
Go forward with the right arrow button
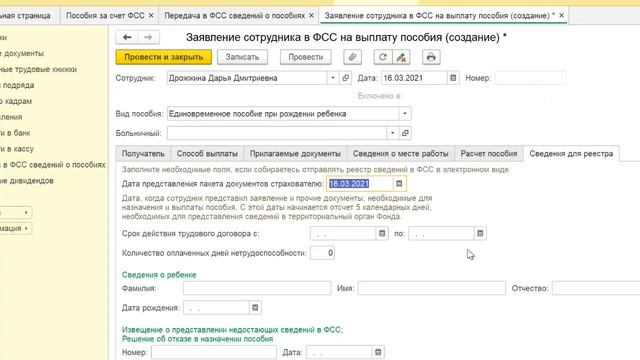tap(148, 37)
